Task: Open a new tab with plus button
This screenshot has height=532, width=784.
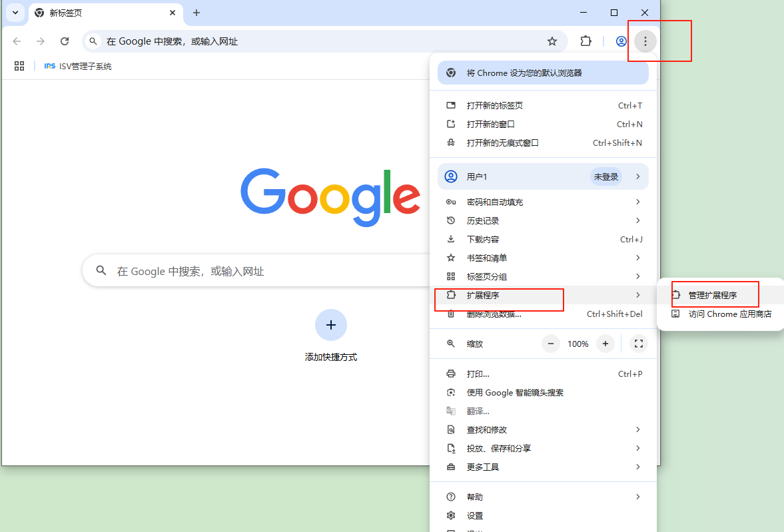Action: pos(196,13)
